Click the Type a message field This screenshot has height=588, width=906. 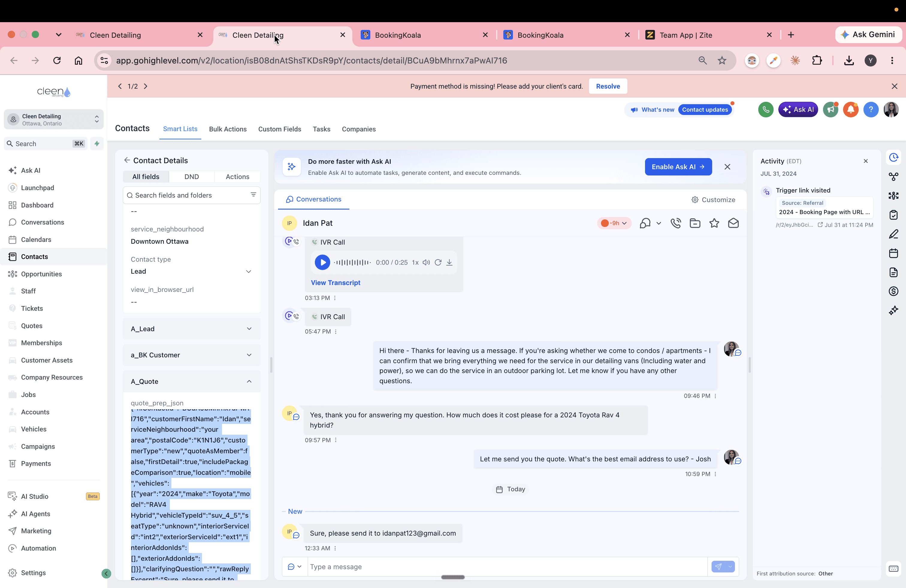click(x=507, y=567)
